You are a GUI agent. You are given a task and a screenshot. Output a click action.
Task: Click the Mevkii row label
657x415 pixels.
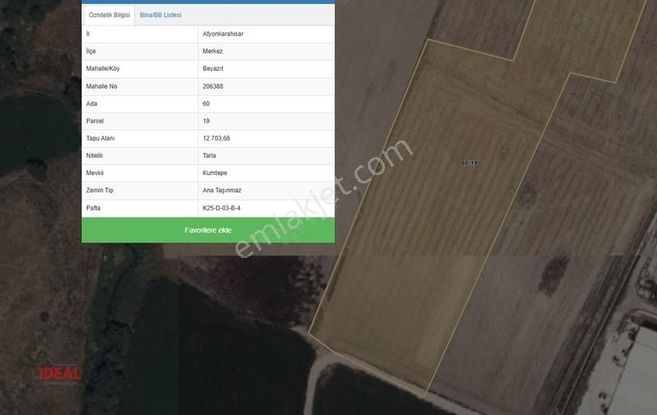95,173
